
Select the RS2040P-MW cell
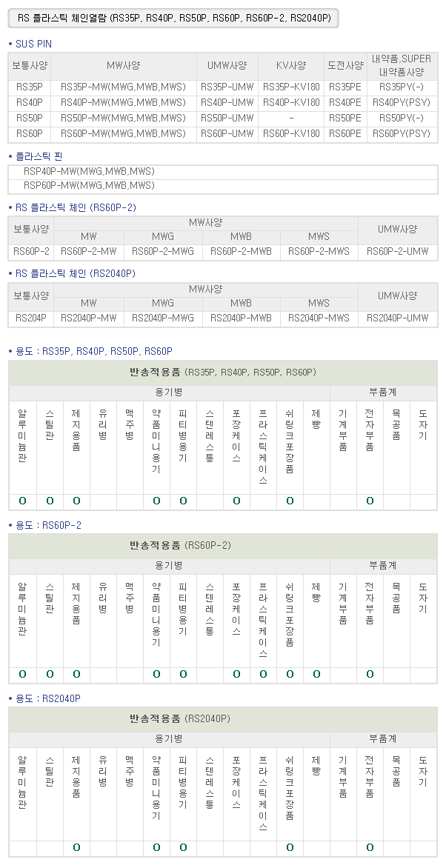click(89, 318)
